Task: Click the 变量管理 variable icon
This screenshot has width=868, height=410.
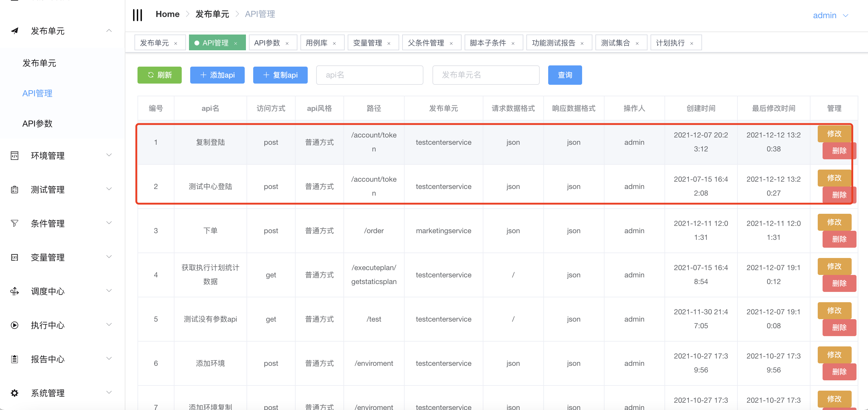Action: coord(15,257)
